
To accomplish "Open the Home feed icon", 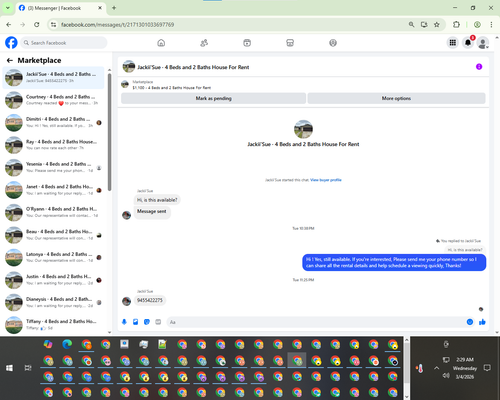I will pyautogui.click(x=161, y=43).
